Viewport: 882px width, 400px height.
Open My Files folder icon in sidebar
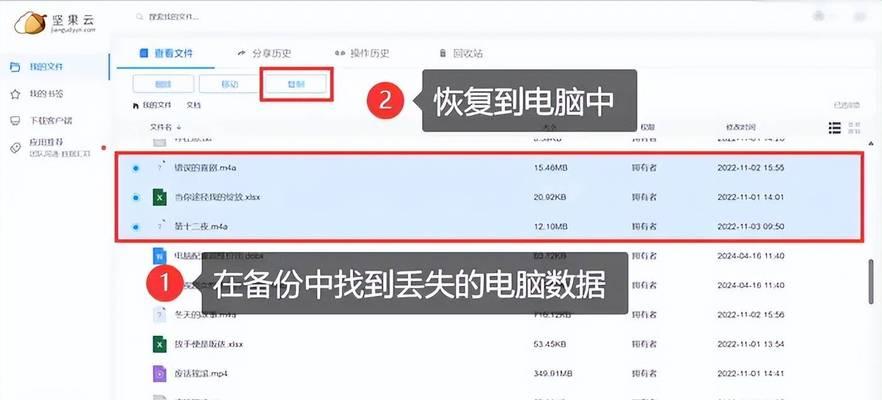point(15,67)
